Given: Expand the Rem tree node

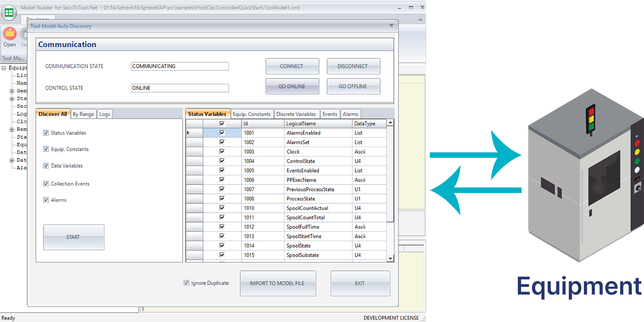Looking at the screenshot, I should coord(12,130).
